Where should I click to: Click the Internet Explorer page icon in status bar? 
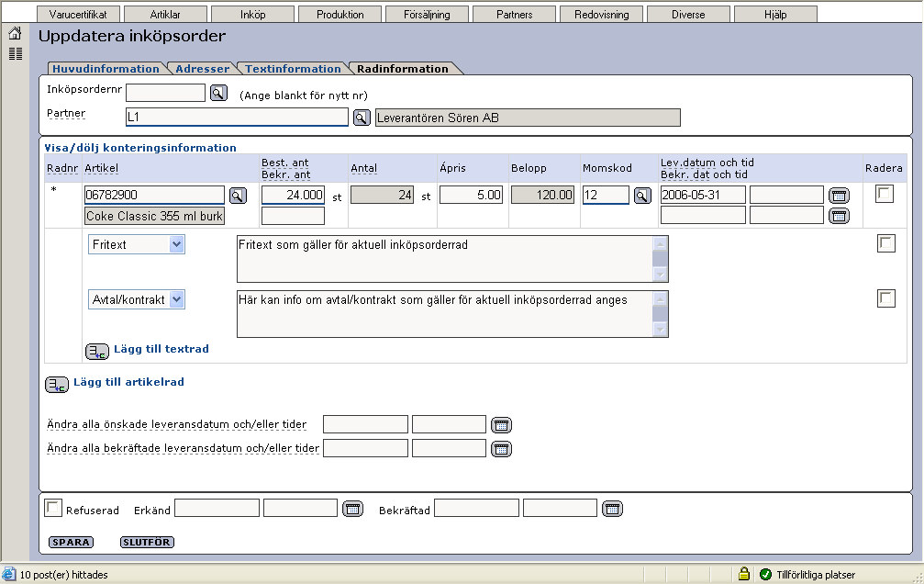point(9,574)
